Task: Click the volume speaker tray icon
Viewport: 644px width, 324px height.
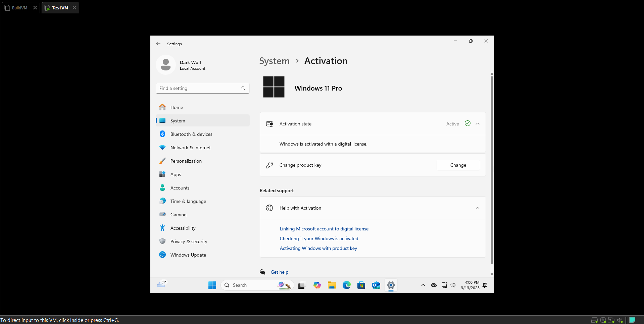Action: point(453,285)
